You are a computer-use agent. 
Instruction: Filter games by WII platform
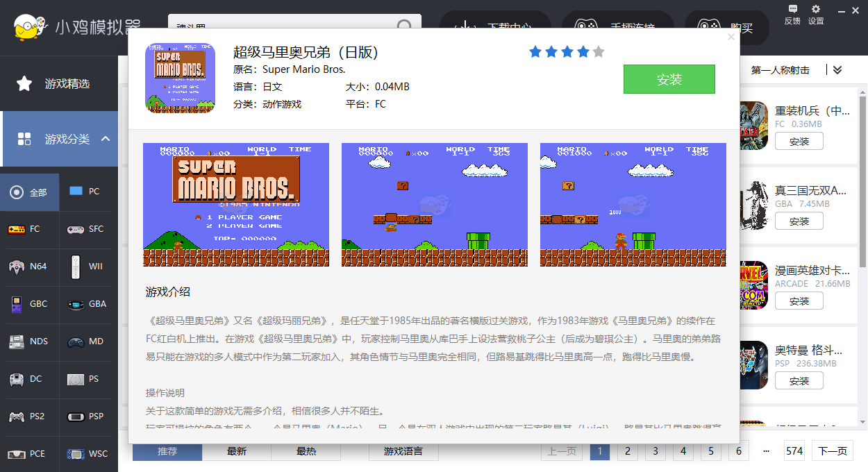pyautogui.click(x=85, y=267)
